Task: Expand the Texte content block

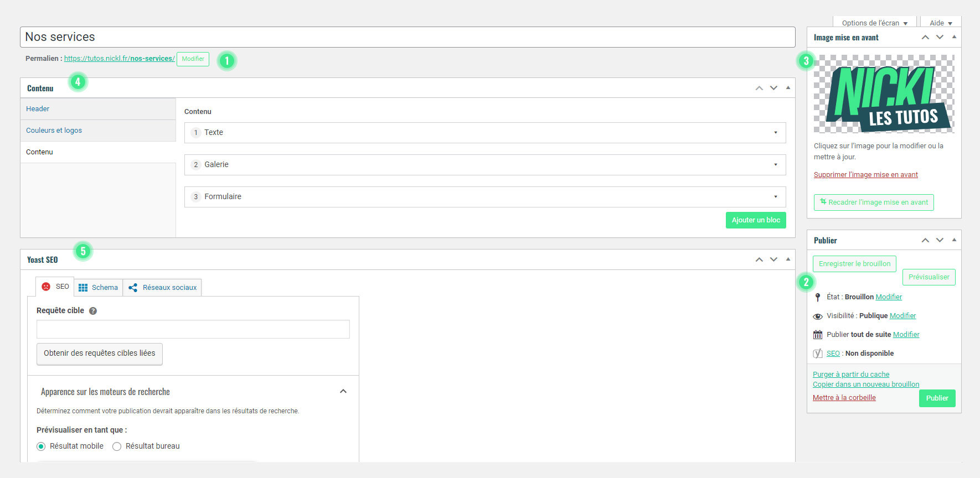Action: click(x=775, y=133)
